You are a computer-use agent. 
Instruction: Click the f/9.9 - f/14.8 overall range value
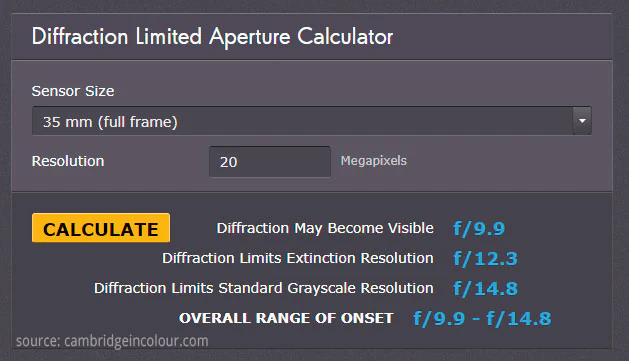(482, 319)
